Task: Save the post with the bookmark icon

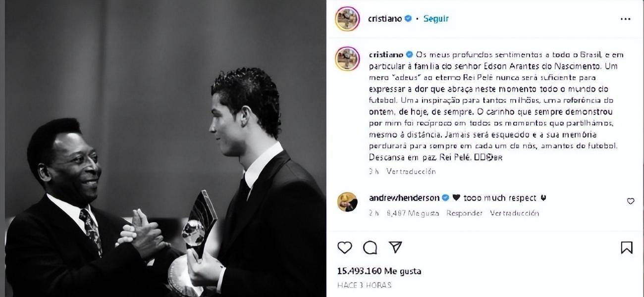Action: (627, 247)
